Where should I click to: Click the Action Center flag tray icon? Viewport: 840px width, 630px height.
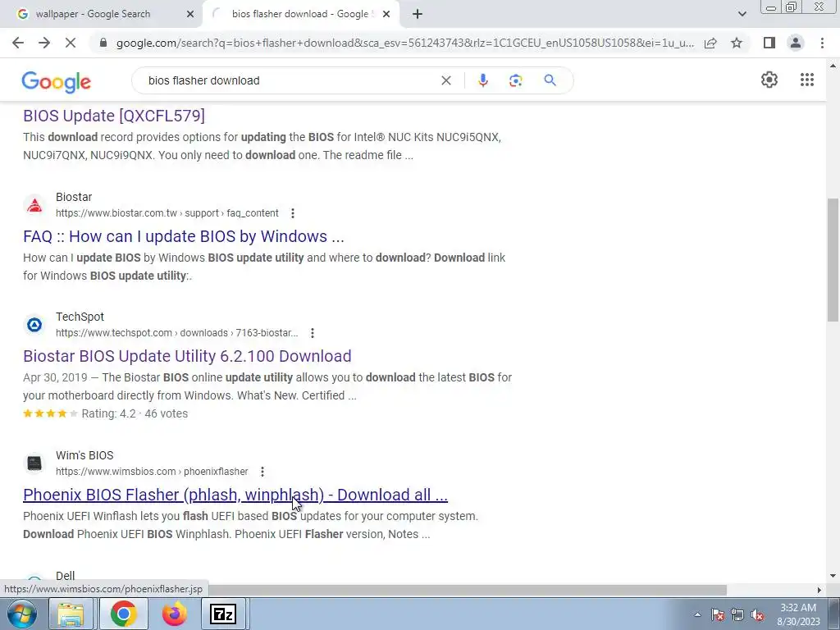718,614
